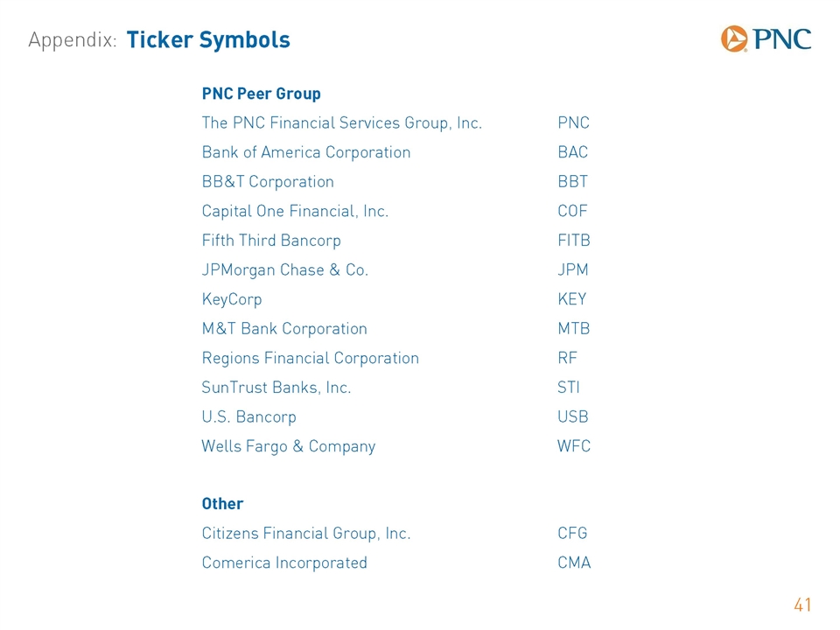
Task: Select Capital One Financial, Inc. row
Action: 395,211
